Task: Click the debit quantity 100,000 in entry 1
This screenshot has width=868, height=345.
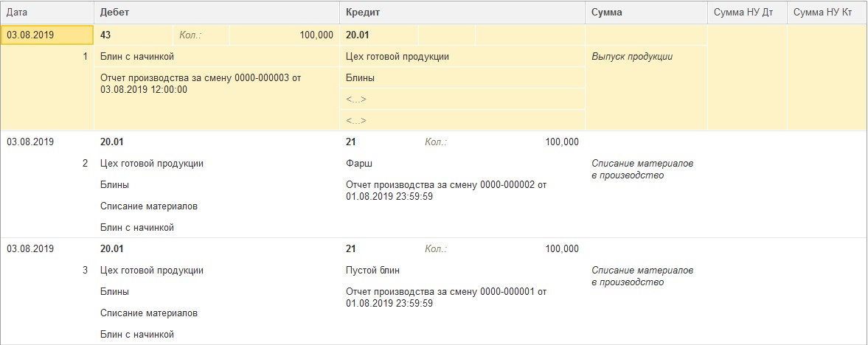Action: click(x=316, y=35)
